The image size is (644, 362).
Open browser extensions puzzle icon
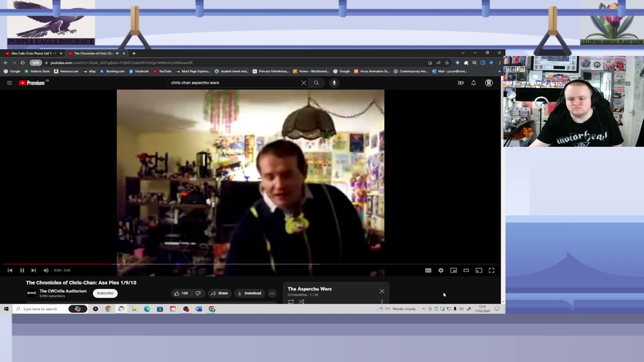pos(466,63)
